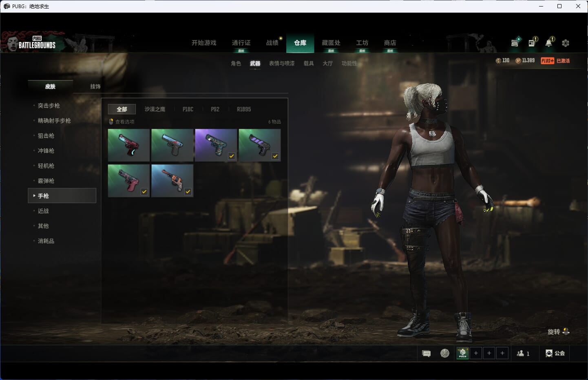This screenshot has height=380, width=588.
Task: Select the orange revolver skin thumbnail
Action: point(172,181)
